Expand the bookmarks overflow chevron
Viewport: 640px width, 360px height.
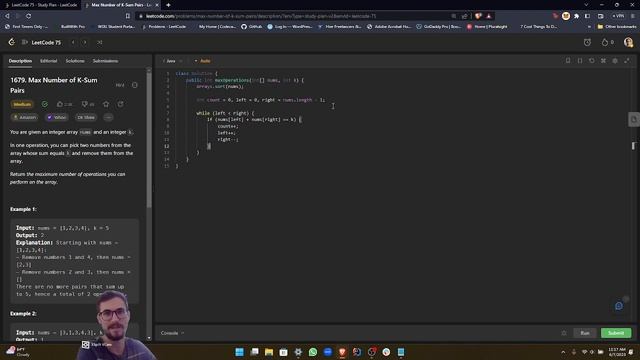pos(589,27)
